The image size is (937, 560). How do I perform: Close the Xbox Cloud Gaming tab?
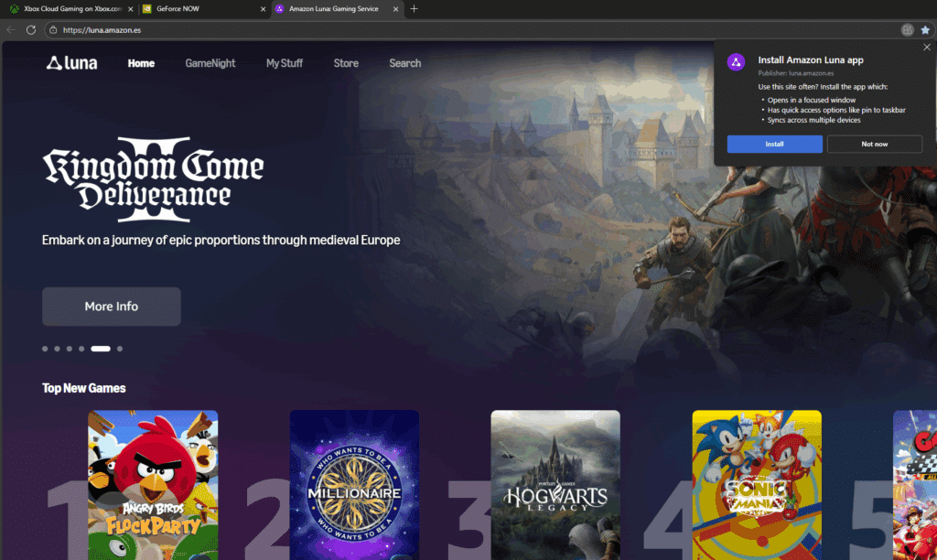coord(130,9)
